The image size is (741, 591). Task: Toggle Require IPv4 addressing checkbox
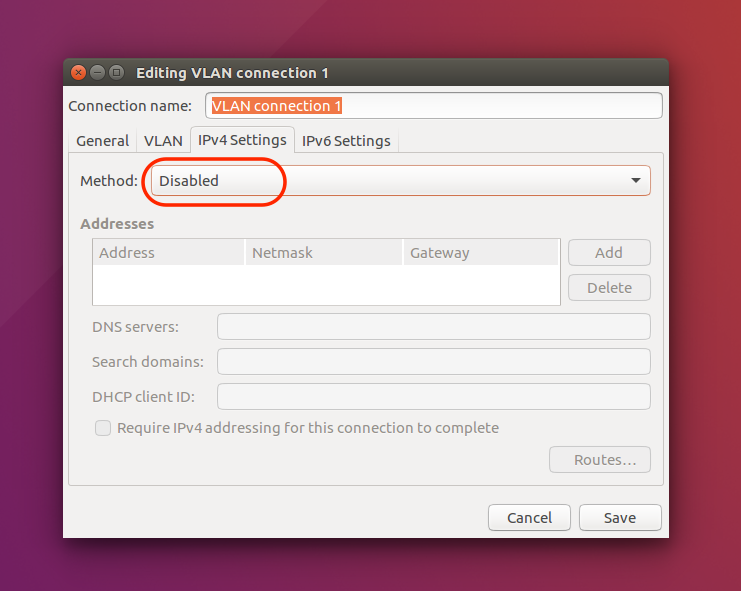tap(103, 428)
